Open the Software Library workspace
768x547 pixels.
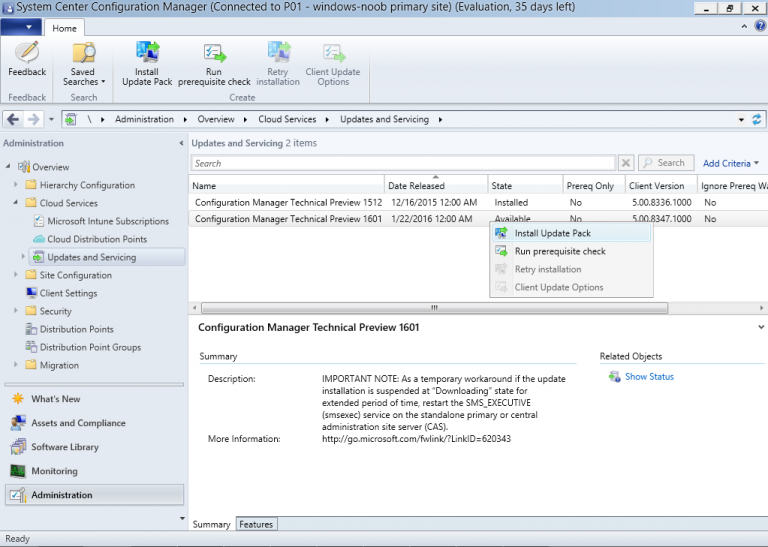point(64,447)
